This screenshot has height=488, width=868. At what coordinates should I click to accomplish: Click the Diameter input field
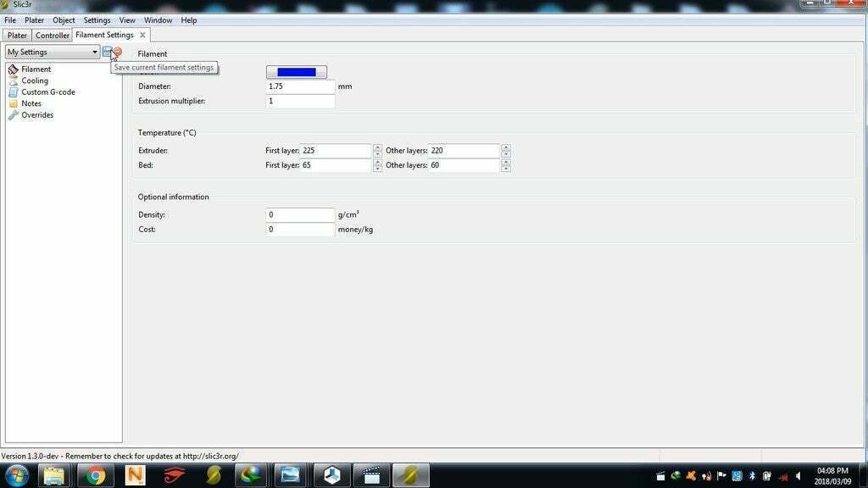coord(300,86)
